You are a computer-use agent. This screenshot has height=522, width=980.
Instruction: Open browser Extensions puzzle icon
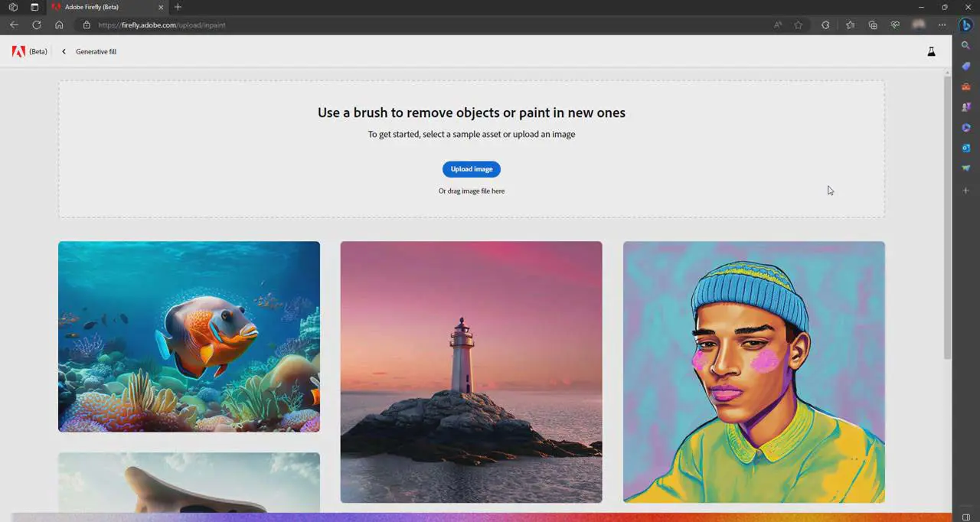point(825,25)
